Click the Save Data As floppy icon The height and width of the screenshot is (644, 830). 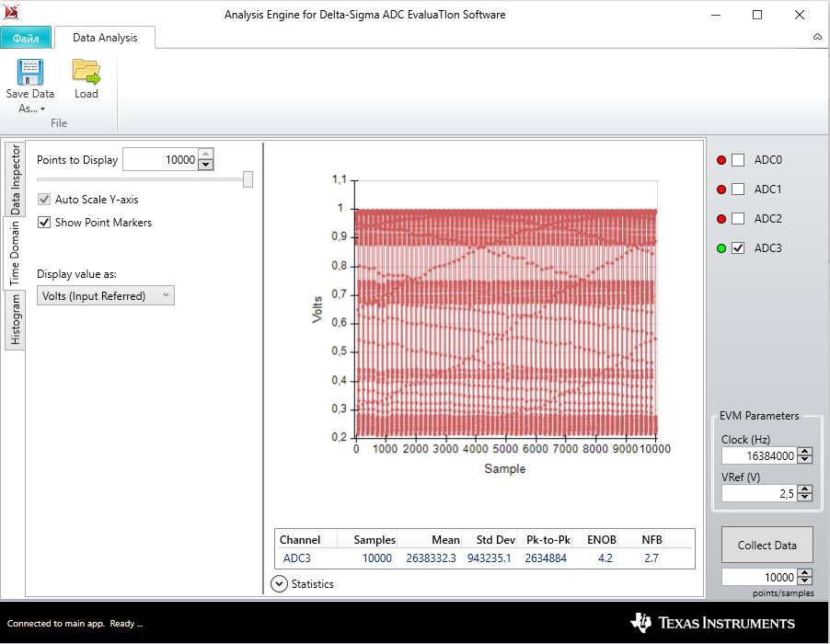click(30, 72)
